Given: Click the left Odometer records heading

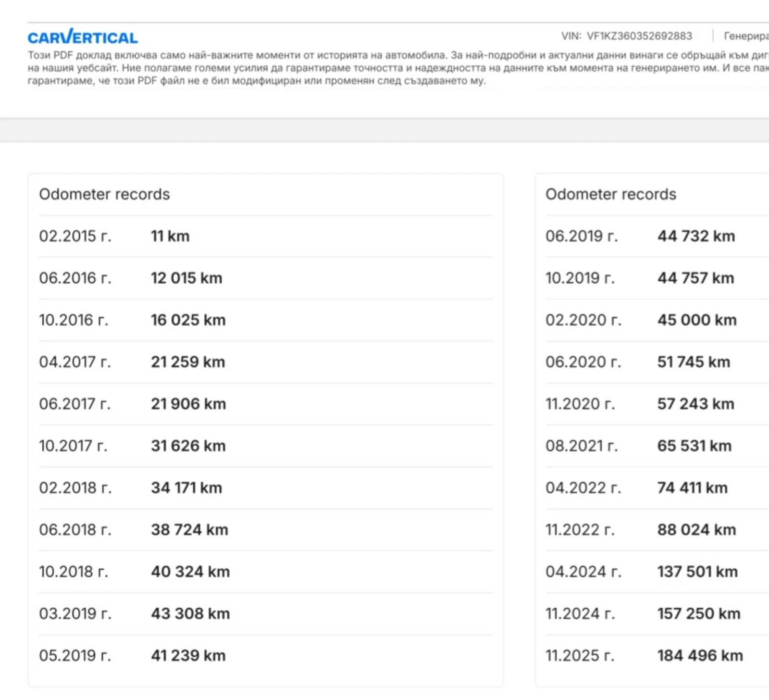Looking at the screenshot, I should point(104,194).
